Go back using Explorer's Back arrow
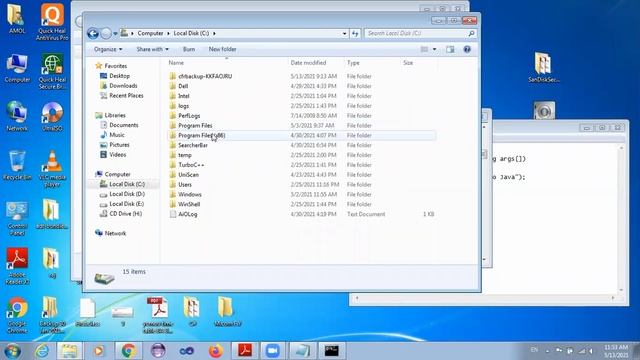Screen dimensions: 640x360 pos(93,33)
